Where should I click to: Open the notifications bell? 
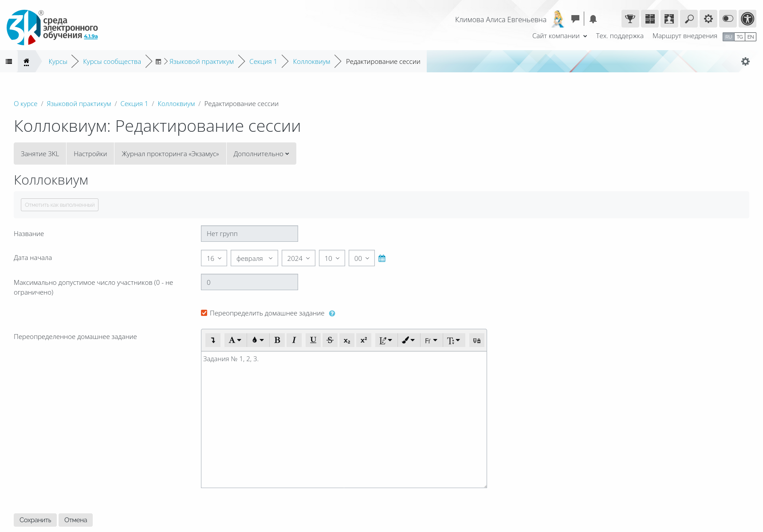pyautogui.click(x=593, y=19)
